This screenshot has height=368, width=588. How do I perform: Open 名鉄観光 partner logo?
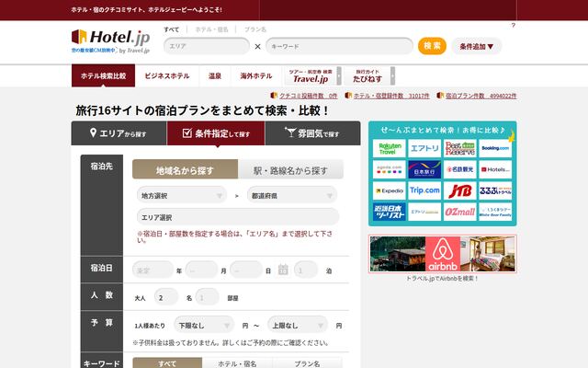point(460,169)
